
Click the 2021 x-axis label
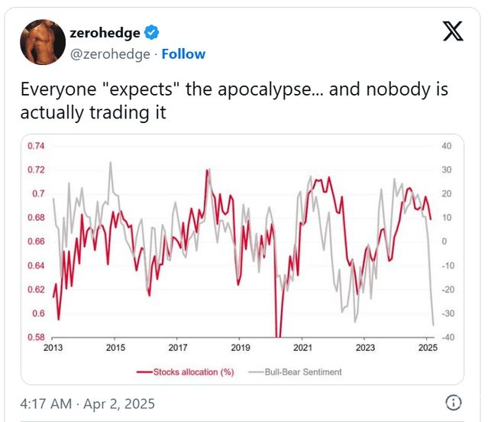coord(303,348)
